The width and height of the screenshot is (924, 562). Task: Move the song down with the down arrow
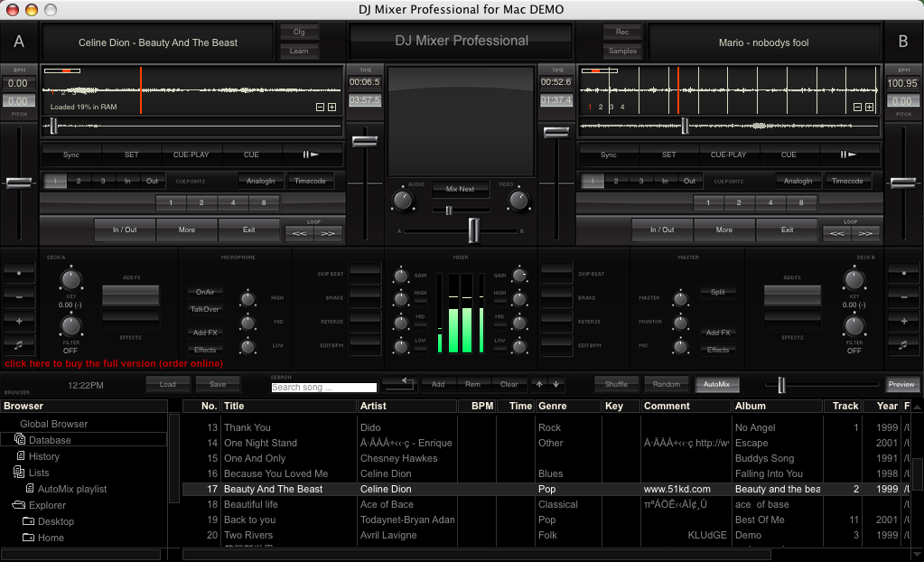555,384
